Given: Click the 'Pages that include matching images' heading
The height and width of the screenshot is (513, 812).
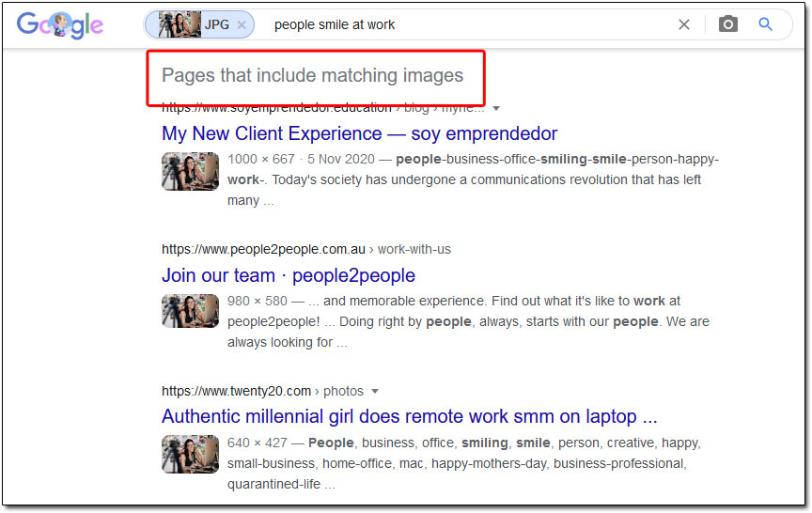Looking at the screenshot, I should (312, 75).
